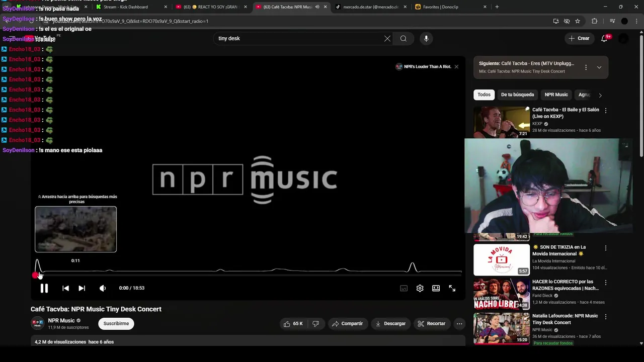Image resolution: width=644 pixels, height=362 pixels.
Task: Open browser extensions puzzle icon
Action: coord(595,21)
